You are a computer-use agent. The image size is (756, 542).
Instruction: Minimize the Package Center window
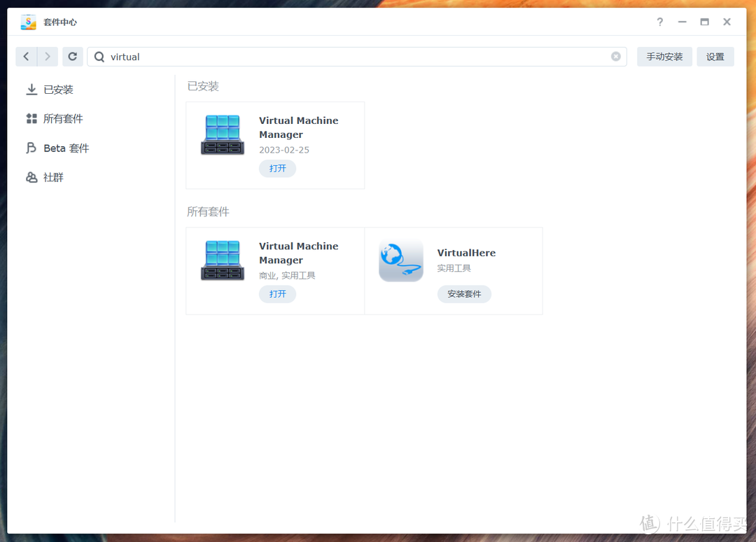[682, 22]
